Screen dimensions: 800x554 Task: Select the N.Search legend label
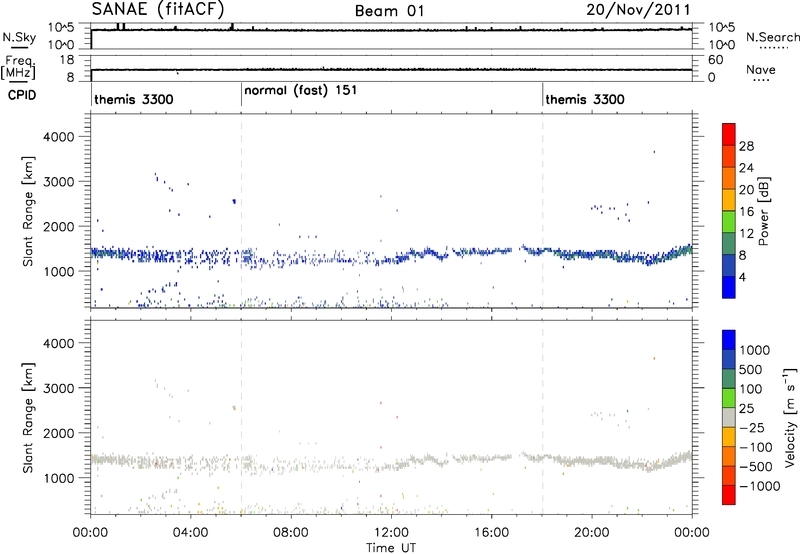point(773,37)
